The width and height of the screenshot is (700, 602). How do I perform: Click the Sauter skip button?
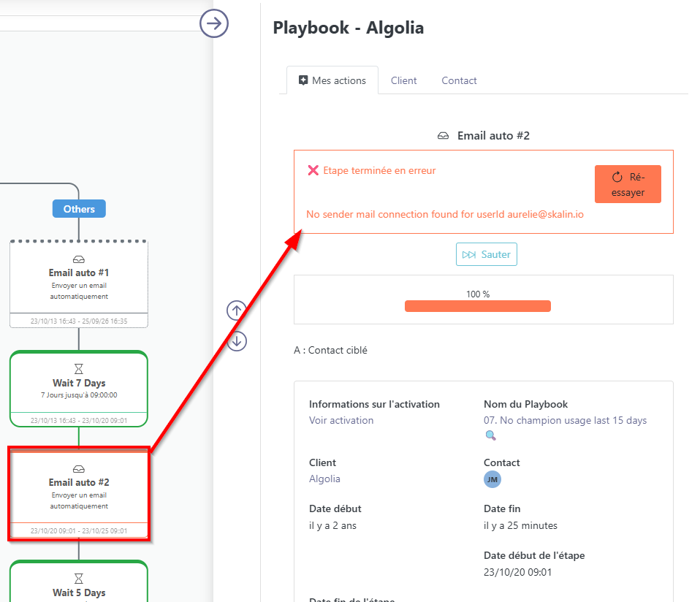click(x=486, y=254)
